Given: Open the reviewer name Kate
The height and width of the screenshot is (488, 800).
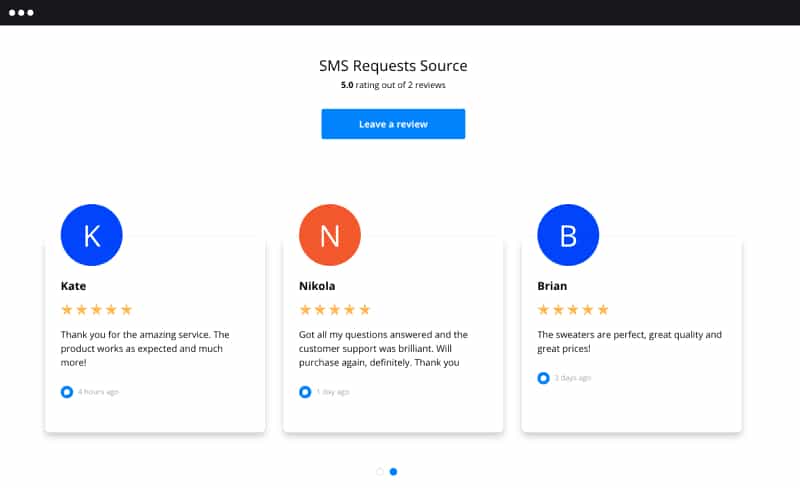Looking at the screenshot, I should click(x=73, y=286).
